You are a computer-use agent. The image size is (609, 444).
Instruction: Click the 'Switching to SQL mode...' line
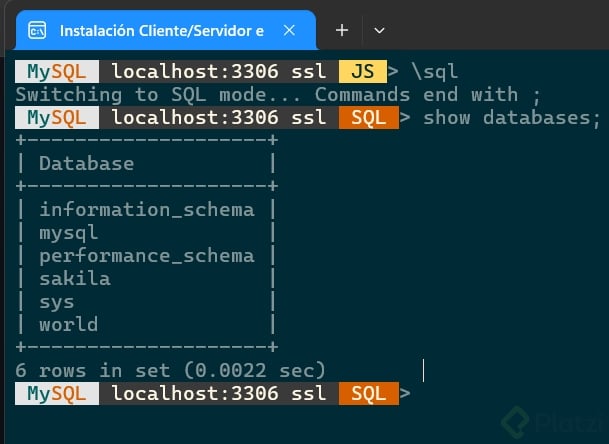[x=278, y=95]
